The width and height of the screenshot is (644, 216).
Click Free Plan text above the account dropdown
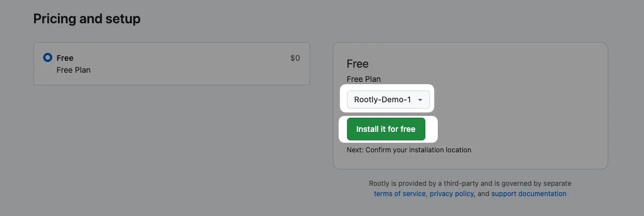click(363, 79)
